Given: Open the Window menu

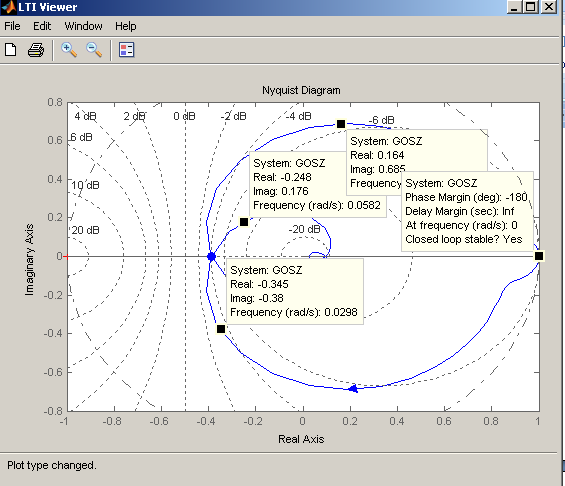Looking at the screenshot, I should [x=84, y=26].
